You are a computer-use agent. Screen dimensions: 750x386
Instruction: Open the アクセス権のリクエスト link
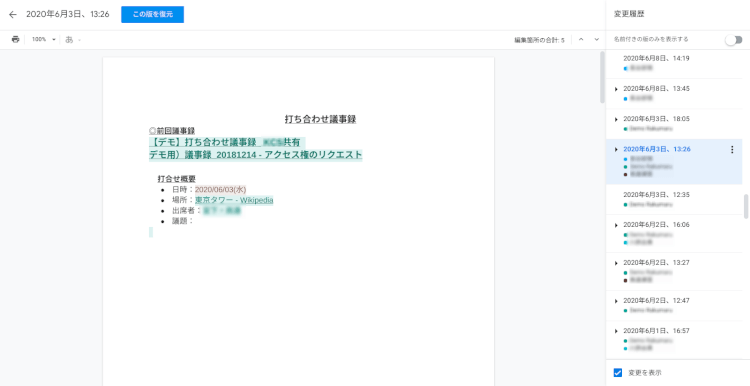[x=314, y=154]
